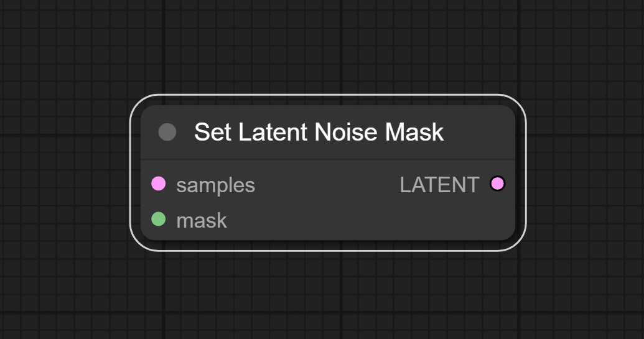Click the bottom-left corner of the canvas
This screenshot has height=339, width=644.
click(x=3, y=335)
